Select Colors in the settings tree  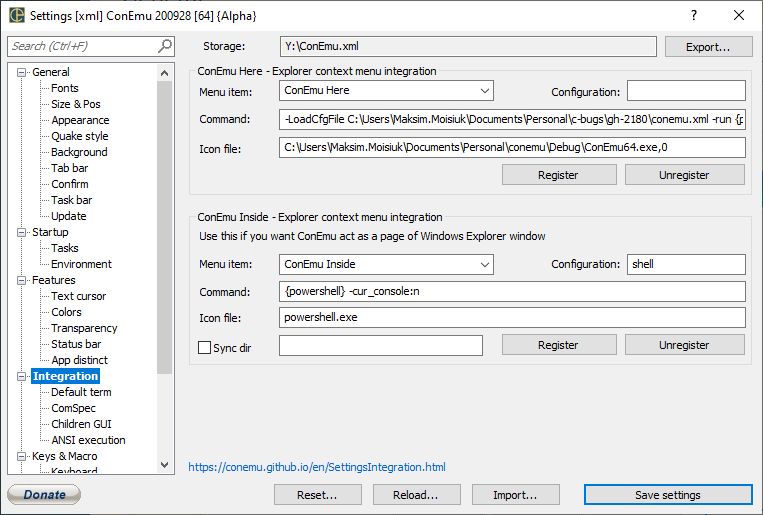66,313
